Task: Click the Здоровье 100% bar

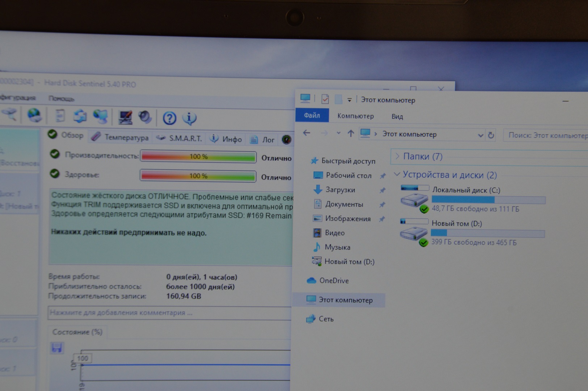Action: [x=198, y=176]
